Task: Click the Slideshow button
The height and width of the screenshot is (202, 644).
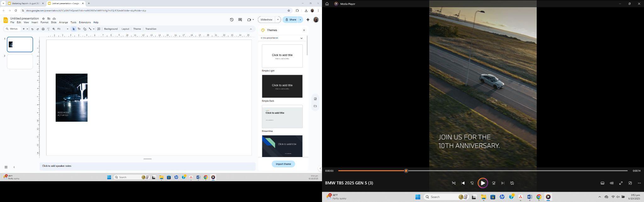Action: [x=266, y=20]
